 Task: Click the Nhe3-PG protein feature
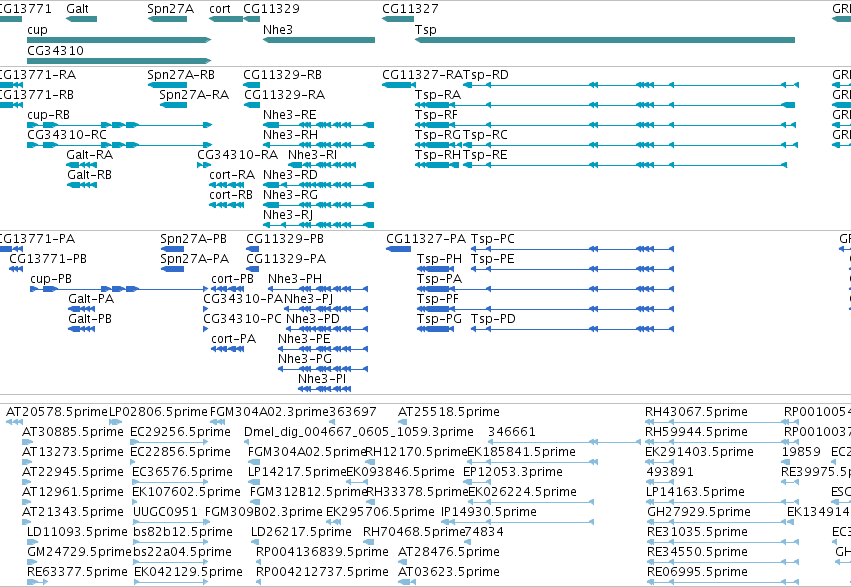(323, 369)
